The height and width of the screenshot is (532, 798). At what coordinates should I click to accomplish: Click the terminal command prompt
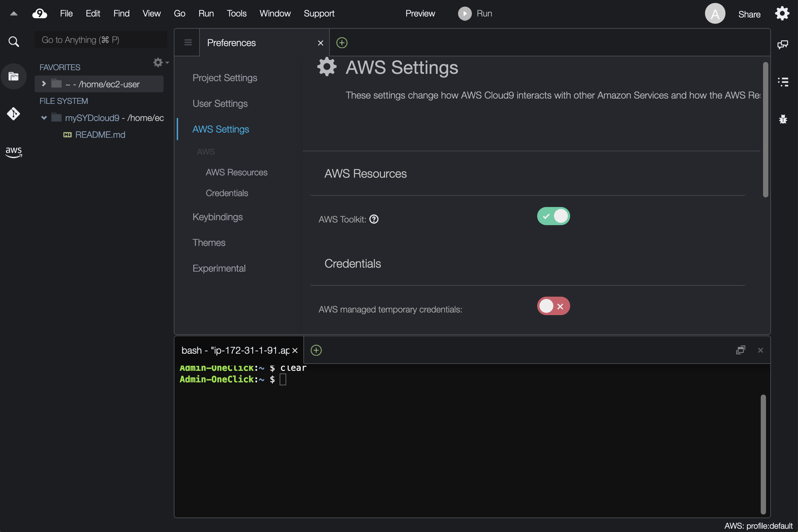(x=232, y=379)
